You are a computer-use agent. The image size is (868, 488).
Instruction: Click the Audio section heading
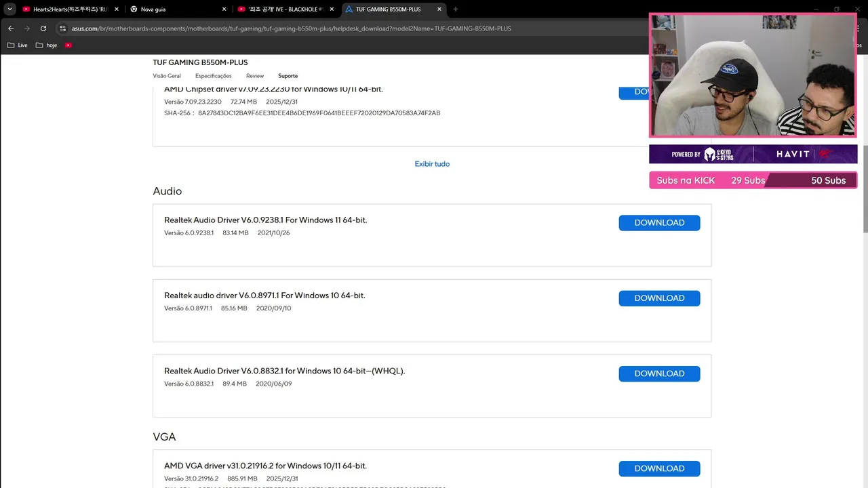(x=167, y=191)
